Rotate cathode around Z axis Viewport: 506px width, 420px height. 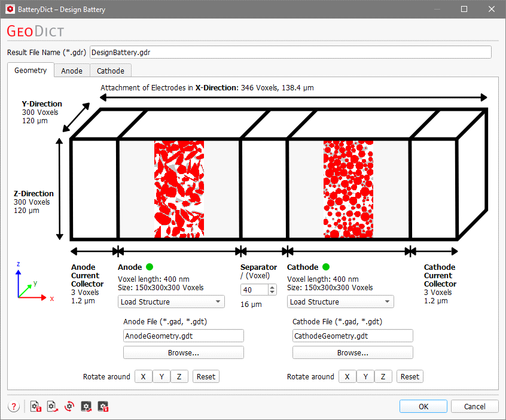coord(383,376)
